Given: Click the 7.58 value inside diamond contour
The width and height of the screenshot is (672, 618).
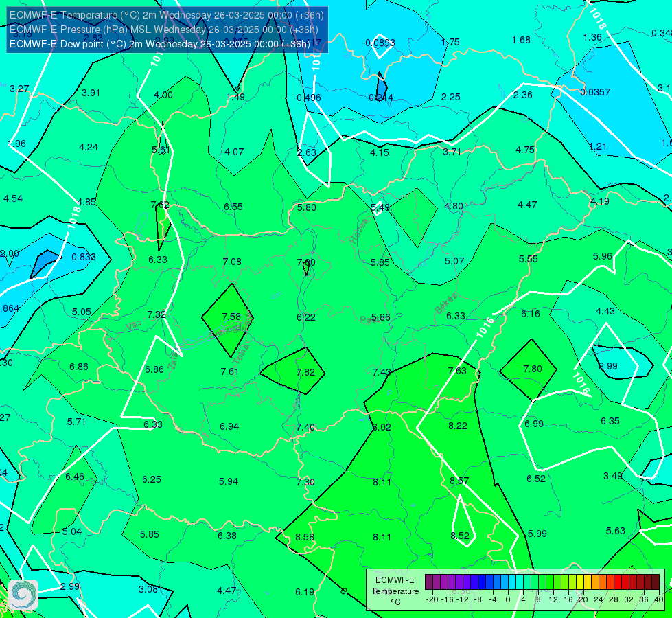Looking at the screenshot, I should [231, 317].
